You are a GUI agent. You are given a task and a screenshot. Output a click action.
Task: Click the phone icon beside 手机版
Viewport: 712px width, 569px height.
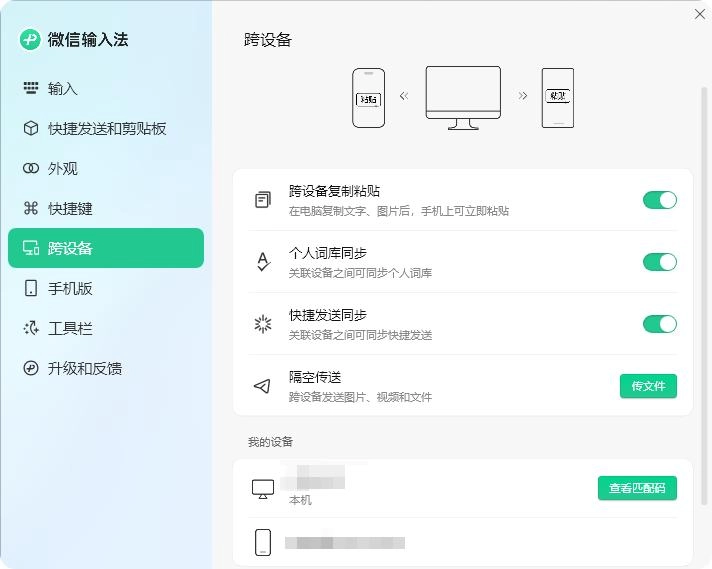click(x=31, y=288)
